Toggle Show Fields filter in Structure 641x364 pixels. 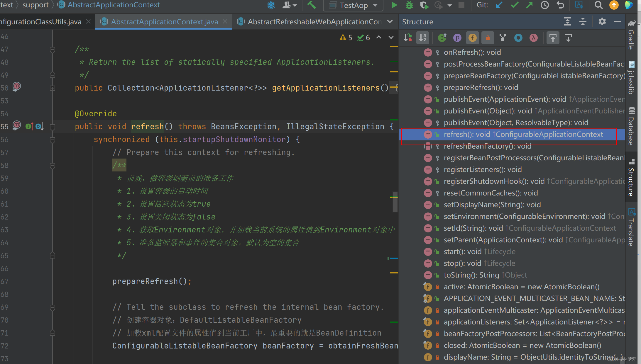[x=472, y=38]
